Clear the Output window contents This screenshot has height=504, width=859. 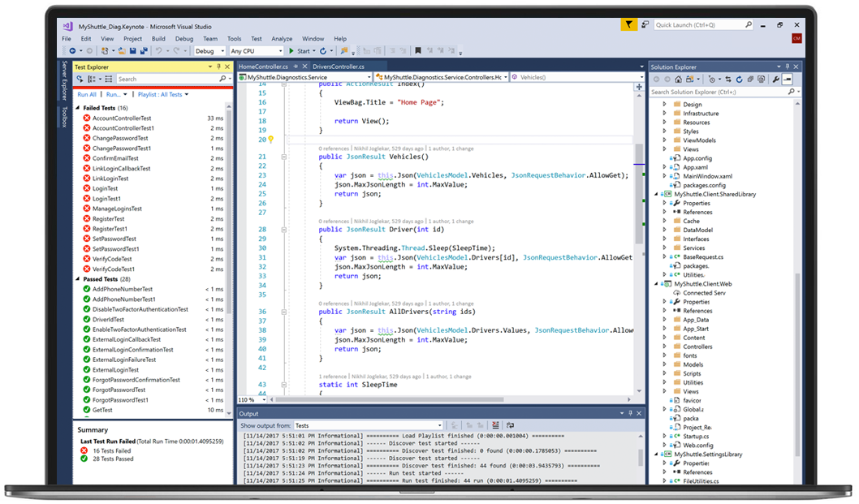[x=496, y=424]
